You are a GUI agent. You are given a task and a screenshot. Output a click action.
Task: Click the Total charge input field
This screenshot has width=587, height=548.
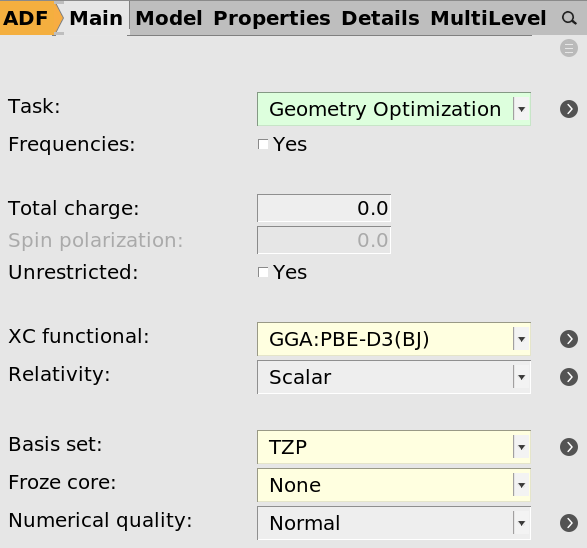click(324, 208)
